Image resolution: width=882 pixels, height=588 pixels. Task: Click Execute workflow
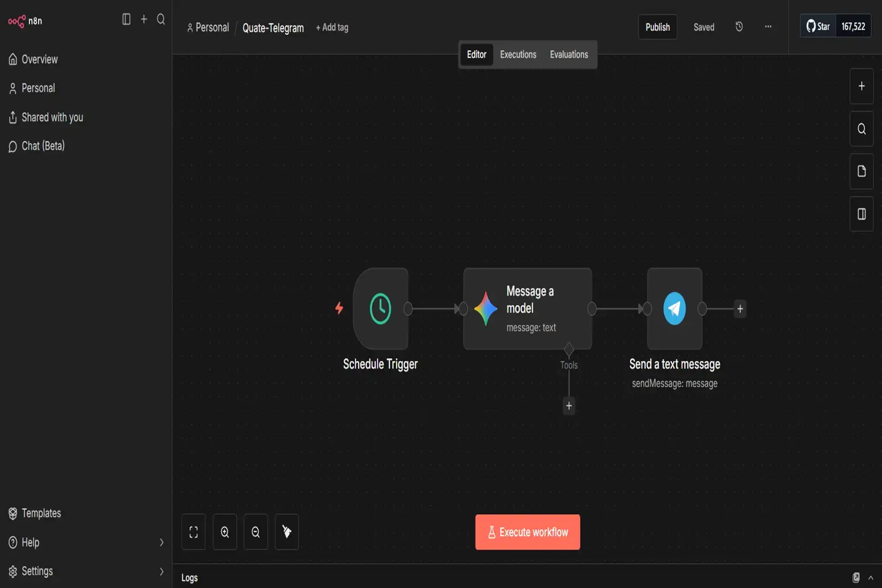(x=527, y=532)
